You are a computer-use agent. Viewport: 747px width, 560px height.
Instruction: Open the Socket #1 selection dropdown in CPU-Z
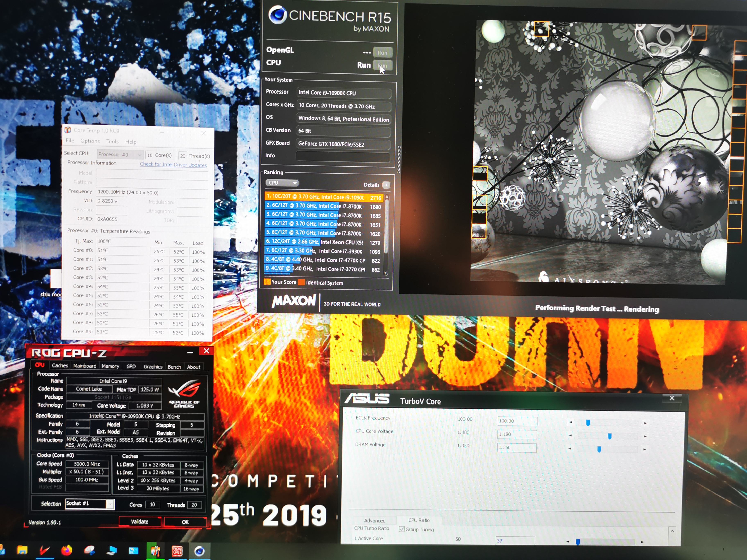point(90,504)
